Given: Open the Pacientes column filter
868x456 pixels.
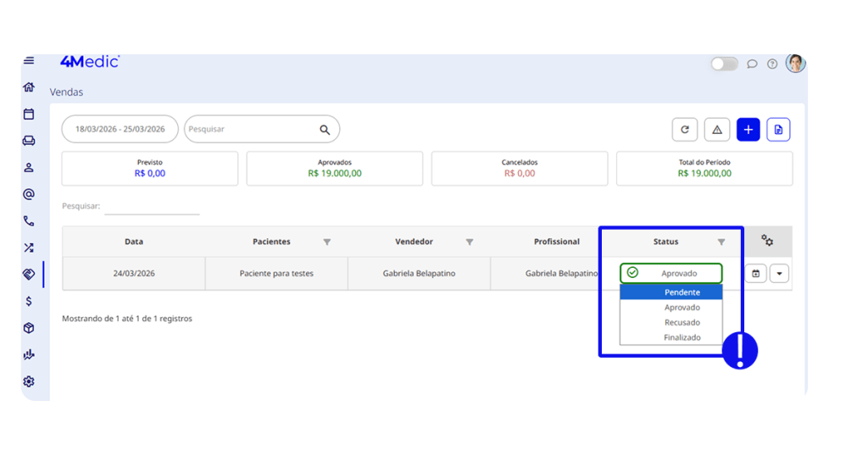Looking at the screenshot, I should pyautogui.click(x=327, y=242).
